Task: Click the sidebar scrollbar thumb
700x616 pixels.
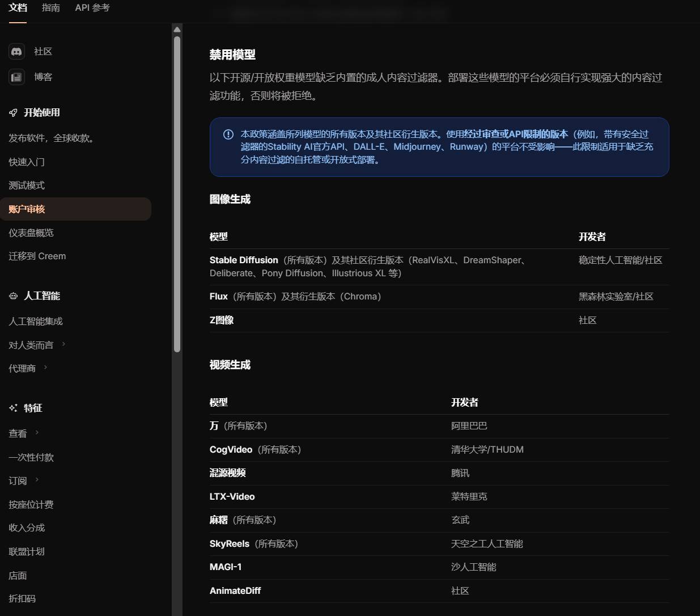Action: click(177, 194)
